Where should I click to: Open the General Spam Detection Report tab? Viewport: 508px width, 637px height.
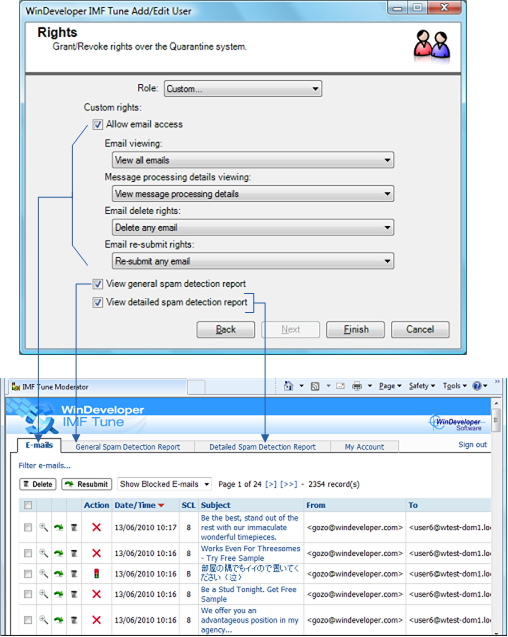[x=128, y=447]
